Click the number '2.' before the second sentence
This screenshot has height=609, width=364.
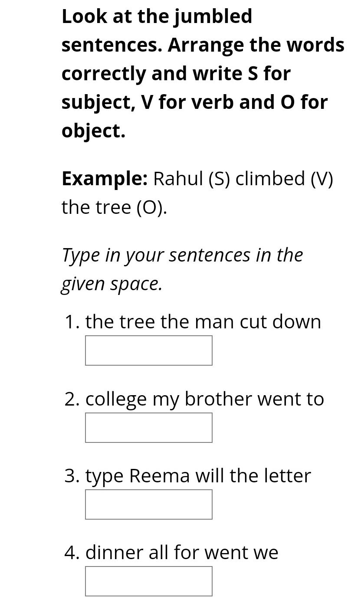coord(72,398)
